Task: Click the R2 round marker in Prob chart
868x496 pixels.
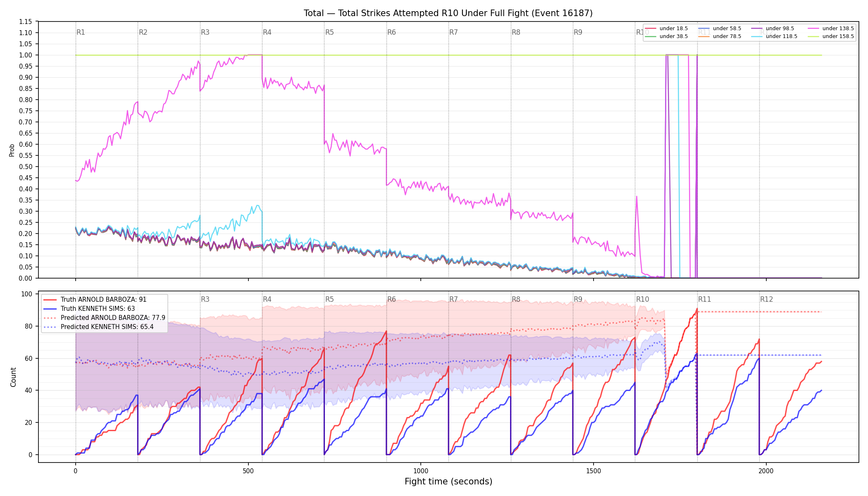Action: (143, 32)
